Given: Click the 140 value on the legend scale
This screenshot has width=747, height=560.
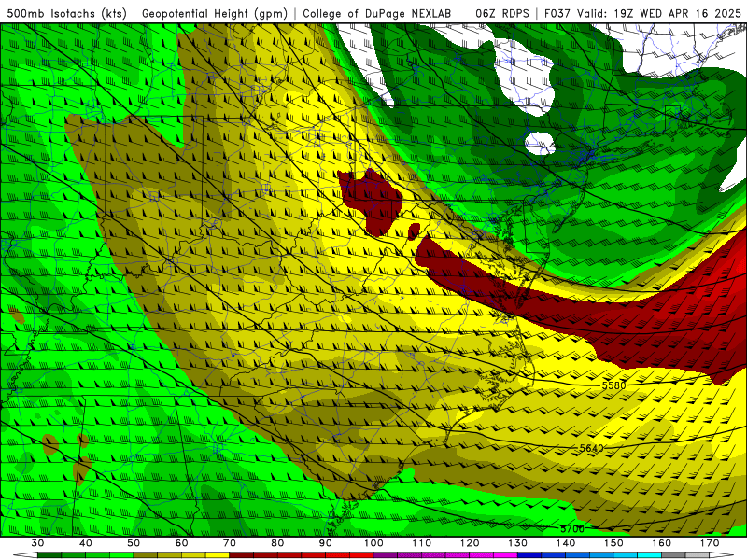Looking at the screenshot, I should tap(566, 543).
